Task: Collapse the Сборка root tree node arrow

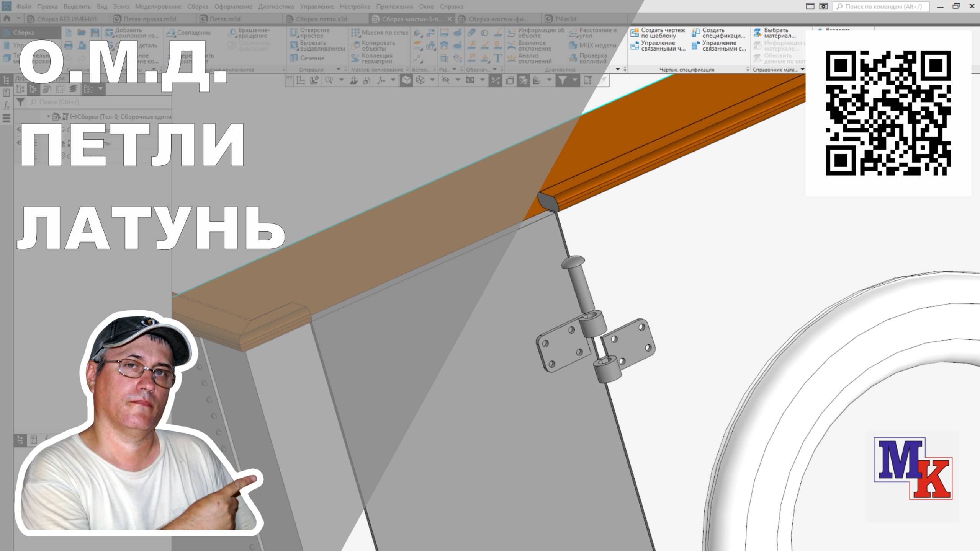Action: tap(48, 116)
